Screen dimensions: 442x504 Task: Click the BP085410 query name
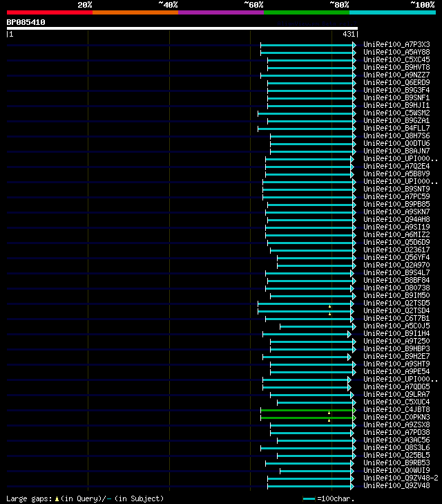pyautogui.click(x=26, y=22)
